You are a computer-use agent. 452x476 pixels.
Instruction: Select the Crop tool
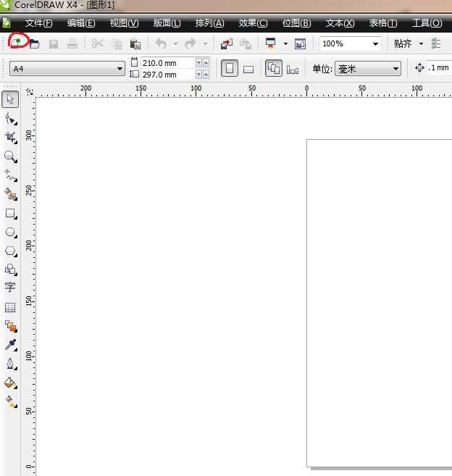[x=10, y=137]
